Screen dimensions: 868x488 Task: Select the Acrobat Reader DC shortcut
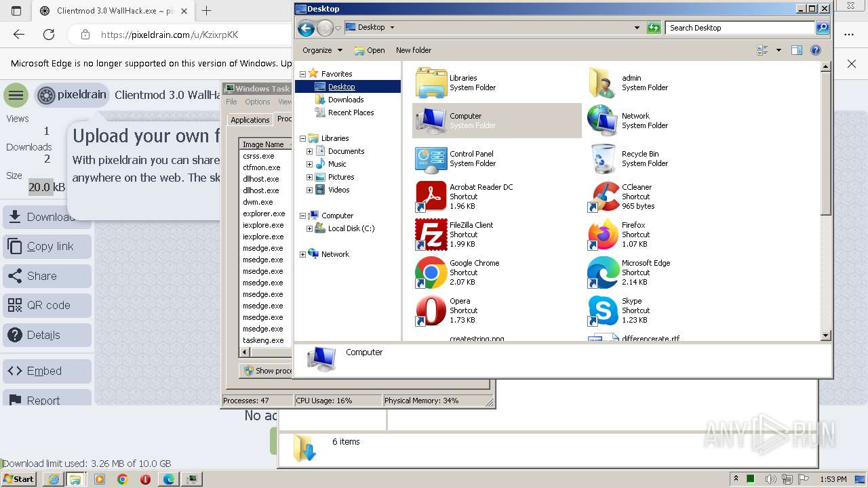point(431,197)
